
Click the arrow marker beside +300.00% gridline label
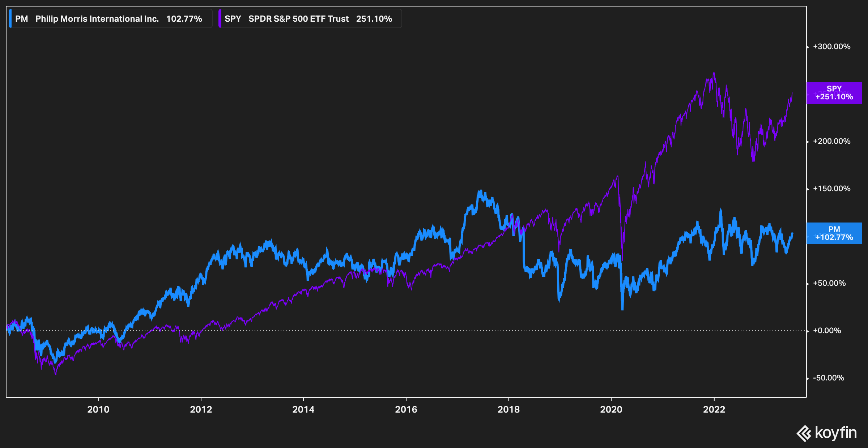point(807,46)
